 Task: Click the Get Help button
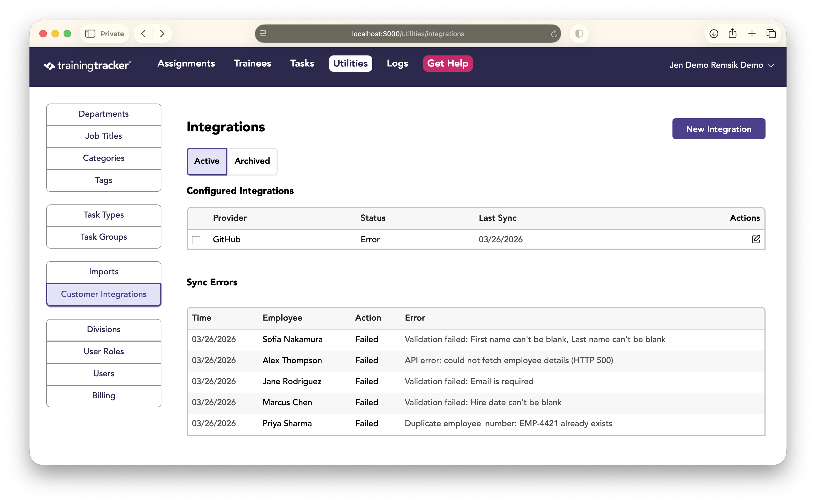click(447, 63)
